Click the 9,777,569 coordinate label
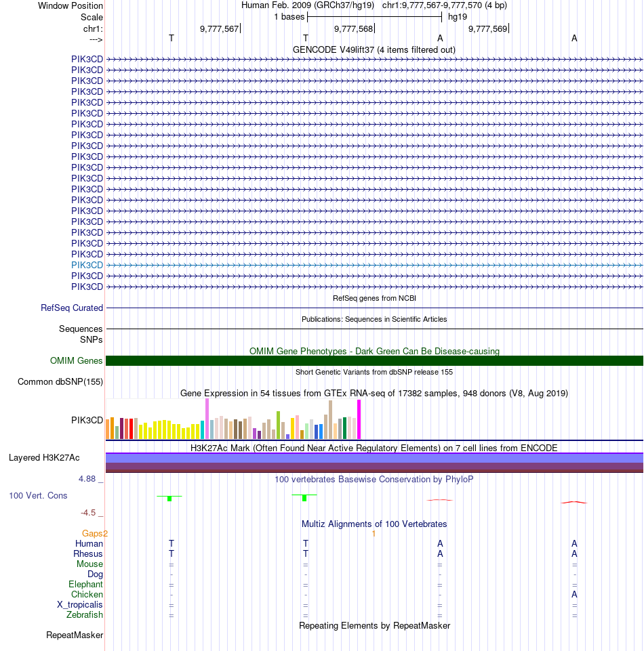 (488, 28)
